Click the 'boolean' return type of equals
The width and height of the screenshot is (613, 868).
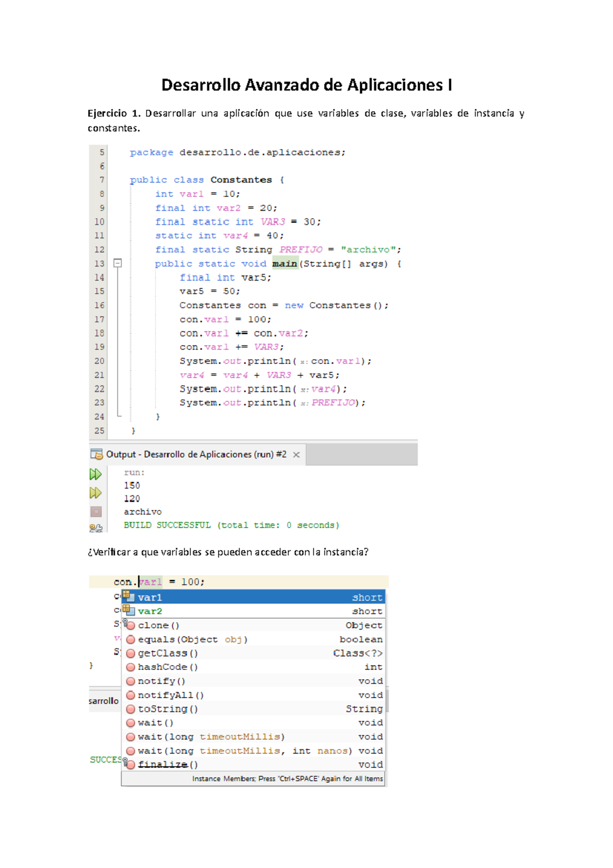pos(361,639)
